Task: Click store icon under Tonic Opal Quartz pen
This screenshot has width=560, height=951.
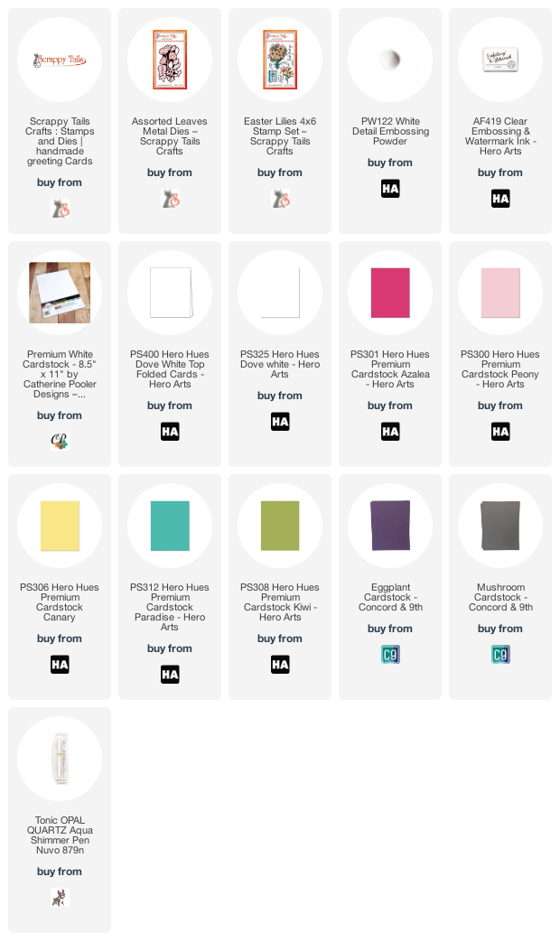Action: click(x=60, y=897)
